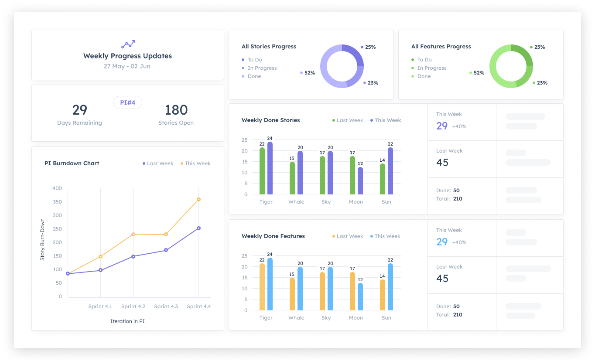This screenshot has width=595, height=364.
Task: Click the blue 29 This Week features value
Action: tap(442, 242)
